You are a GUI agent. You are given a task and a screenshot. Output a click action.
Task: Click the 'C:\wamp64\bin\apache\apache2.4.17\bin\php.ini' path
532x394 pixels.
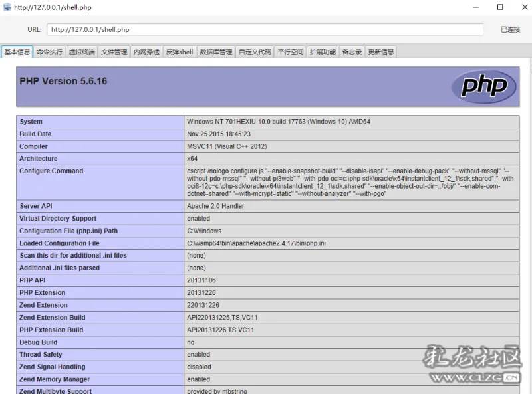pyautogui.click(x=256, y=243)
